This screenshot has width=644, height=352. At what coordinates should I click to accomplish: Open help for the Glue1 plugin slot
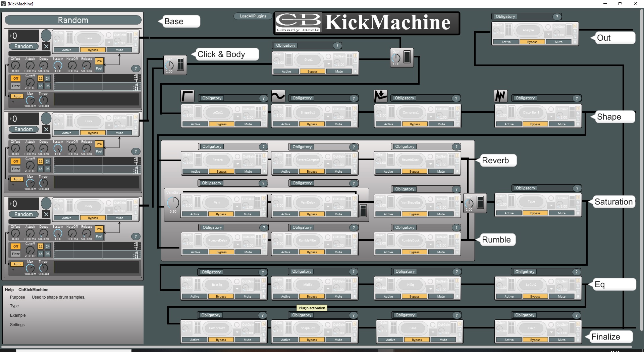coord(337,46)
